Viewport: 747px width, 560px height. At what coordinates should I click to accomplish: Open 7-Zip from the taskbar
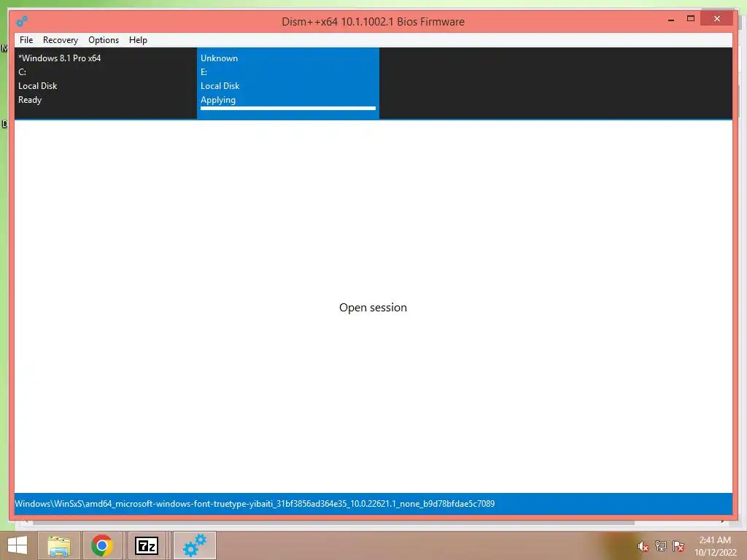146,545
